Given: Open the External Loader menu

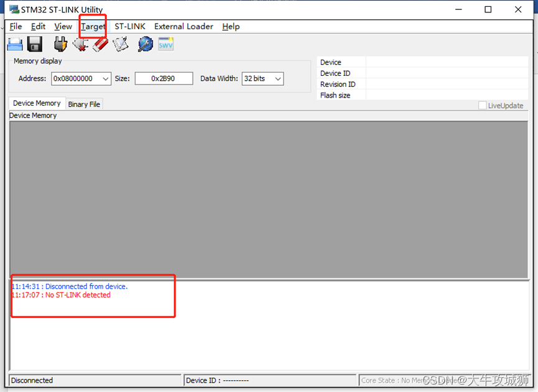Looking at the screenshot, I should 183,26.
